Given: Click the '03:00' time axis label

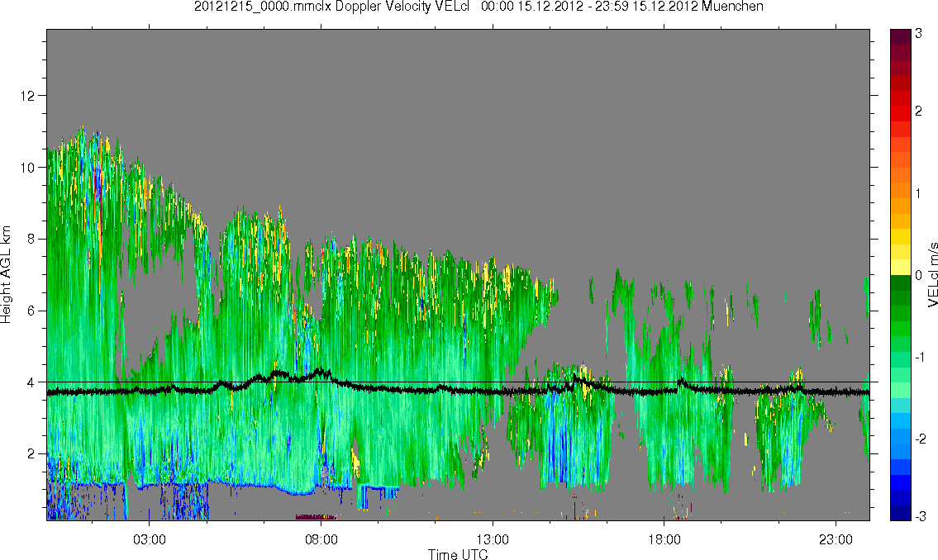Looking at the screenshot, I should (149, 540).
